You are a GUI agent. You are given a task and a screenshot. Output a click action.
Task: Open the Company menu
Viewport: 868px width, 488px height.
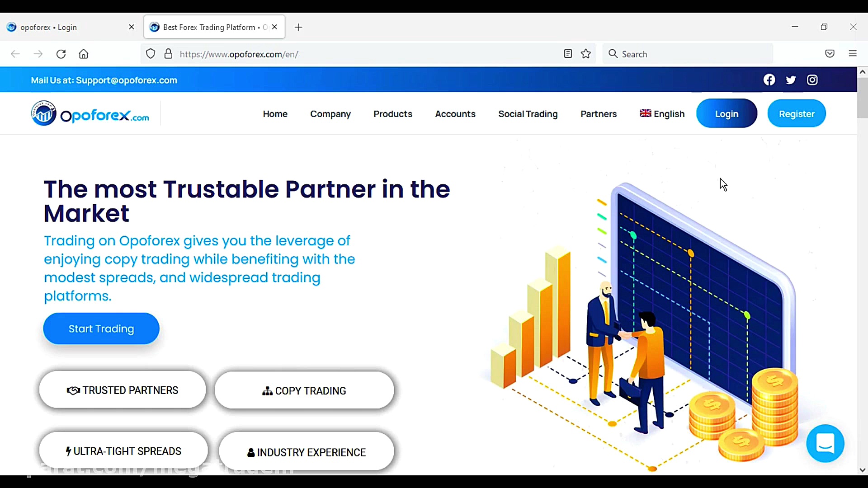330,114
